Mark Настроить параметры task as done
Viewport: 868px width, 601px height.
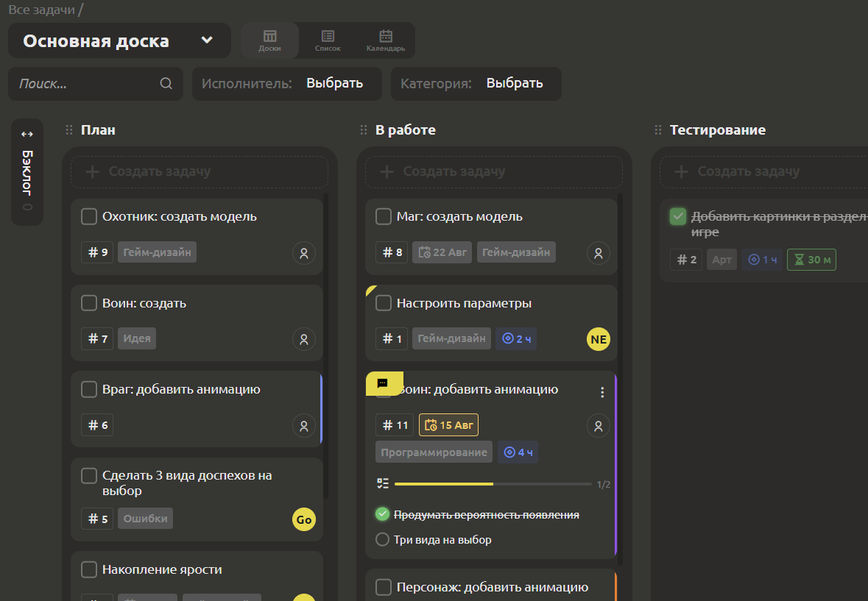[384, 303]
